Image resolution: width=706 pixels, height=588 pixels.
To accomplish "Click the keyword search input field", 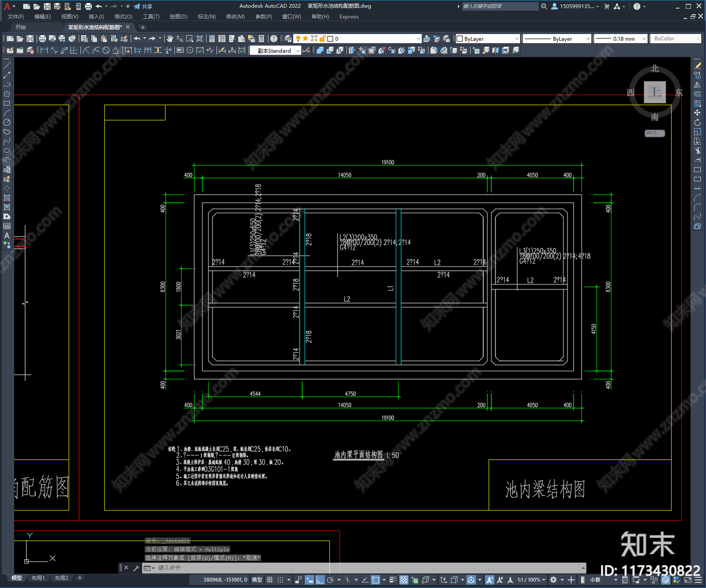I will click(500, 6).
